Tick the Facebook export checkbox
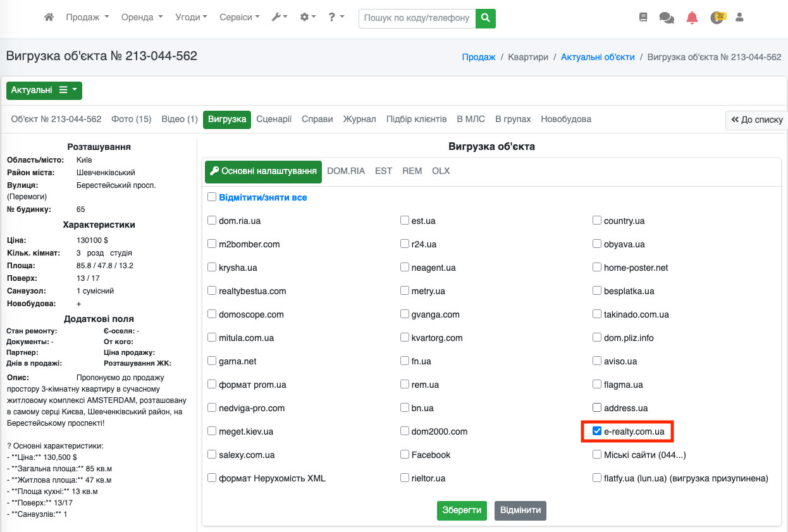 (405, 455)
